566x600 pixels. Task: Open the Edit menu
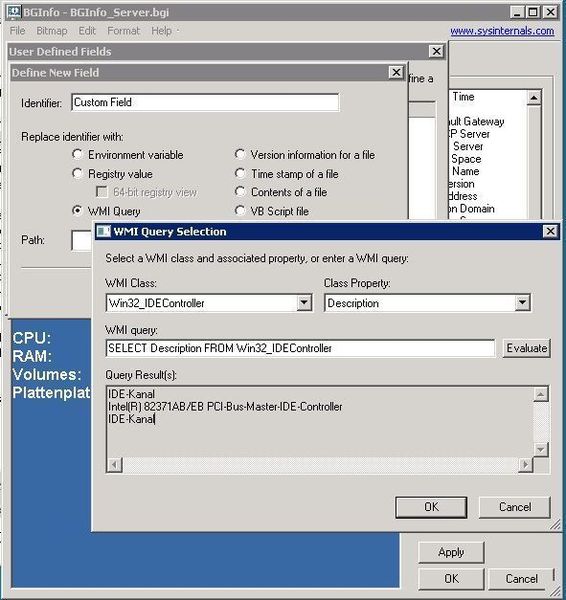click(87, 31)
